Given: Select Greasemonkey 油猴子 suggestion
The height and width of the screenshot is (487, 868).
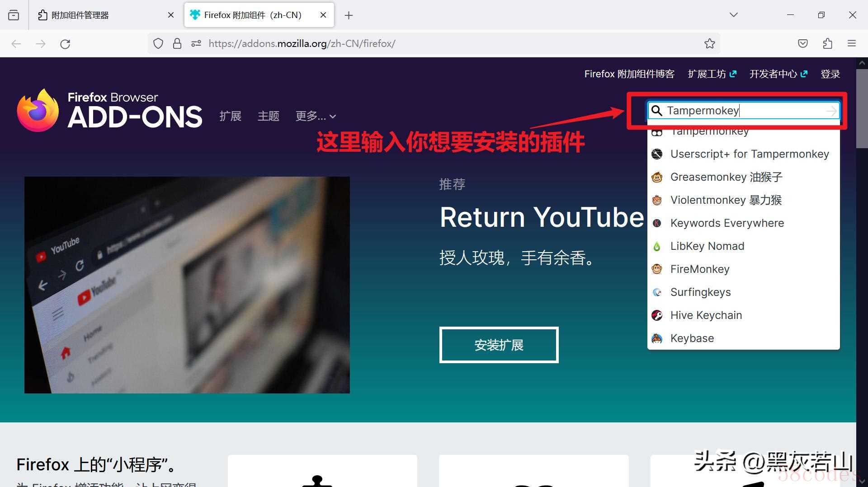Looking at the screenshot, I should (743, 177).
